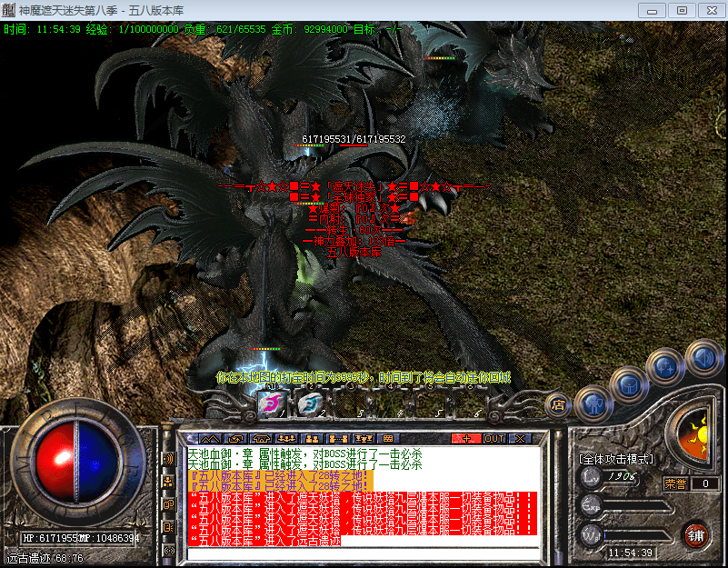
Task: Click the chat text input field
Action: 364,554
